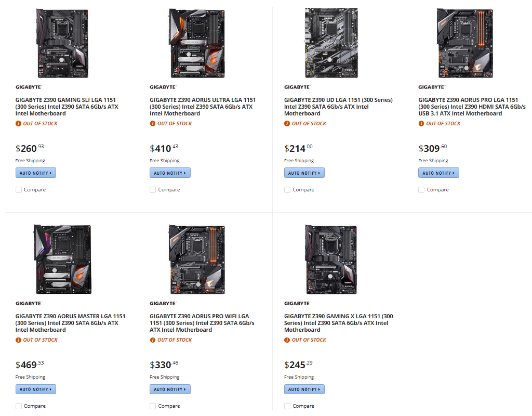This screenshot has width=532, height=416.
Task: Enable Compare for the Z390 AORUS MASTER
Action: (x=19, y=406)
